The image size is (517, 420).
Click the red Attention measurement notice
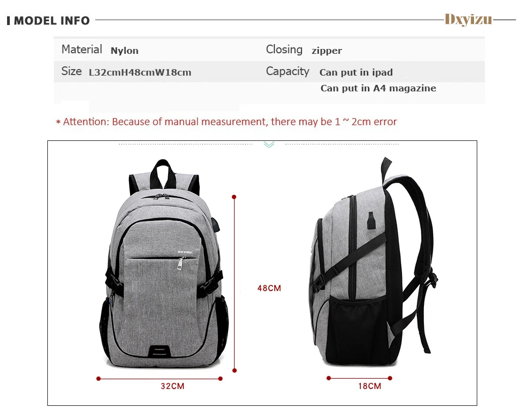click(226, 122)
